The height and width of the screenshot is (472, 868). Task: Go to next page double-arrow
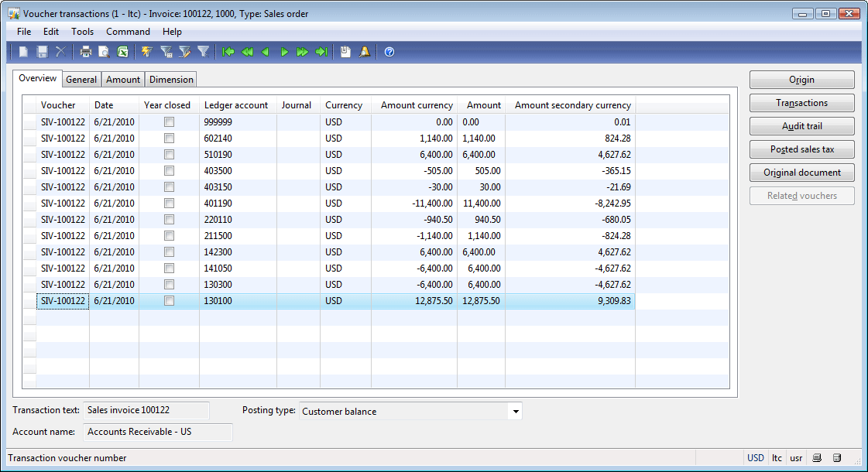pos(302,52)
